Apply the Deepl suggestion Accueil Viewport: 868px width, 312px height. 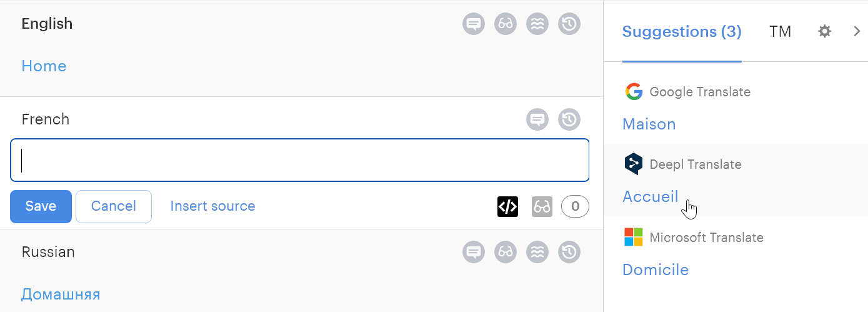[x=651, y=196]
